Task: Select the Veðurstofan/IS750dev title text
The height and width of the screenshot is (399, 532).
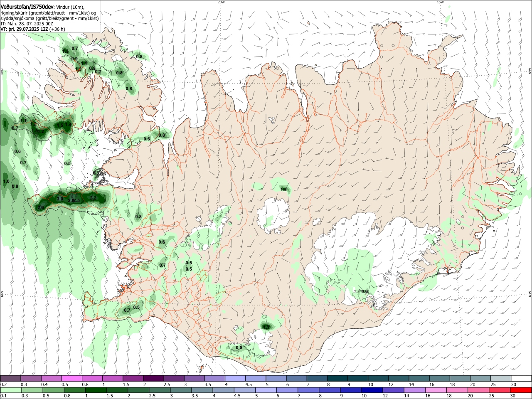Action: (x=27, y=7)
